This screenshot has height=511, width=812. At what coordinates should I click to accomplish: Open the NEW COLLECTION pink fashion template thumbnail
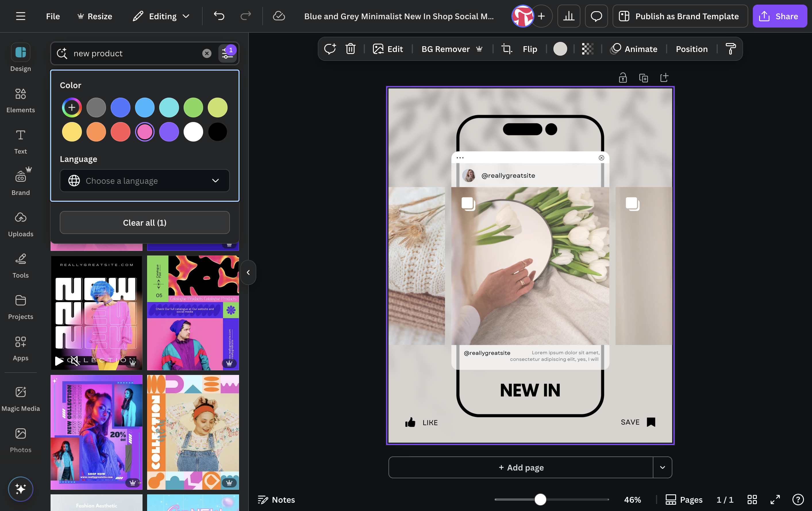(x=97, y=432)
